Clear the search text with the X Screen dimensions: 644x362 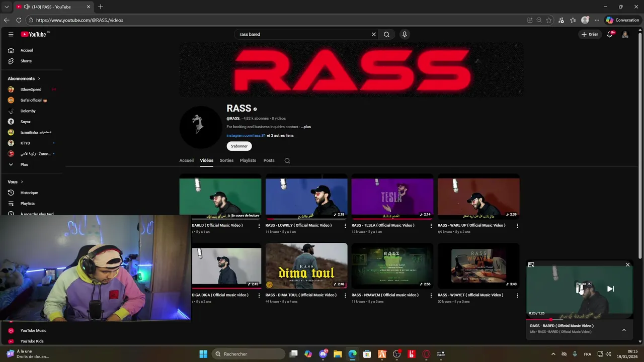click(374, 34)
